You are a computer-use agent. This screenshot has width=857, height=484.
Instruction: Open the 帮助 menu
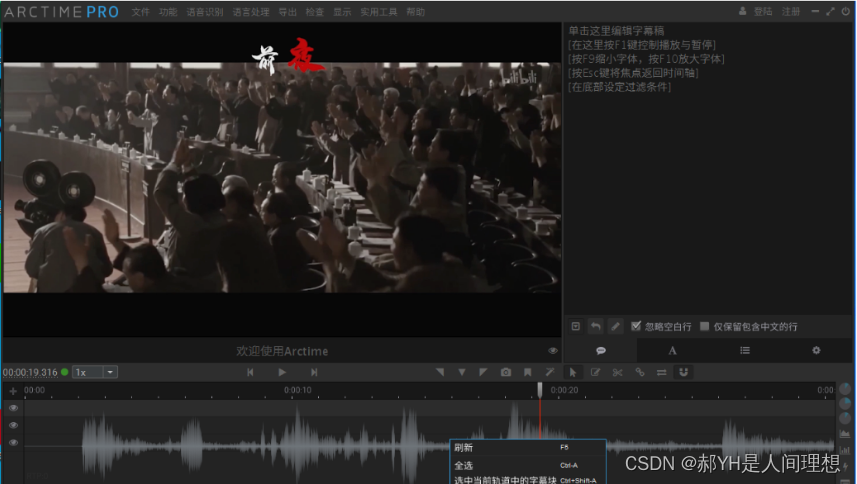[x=415, y=12]
